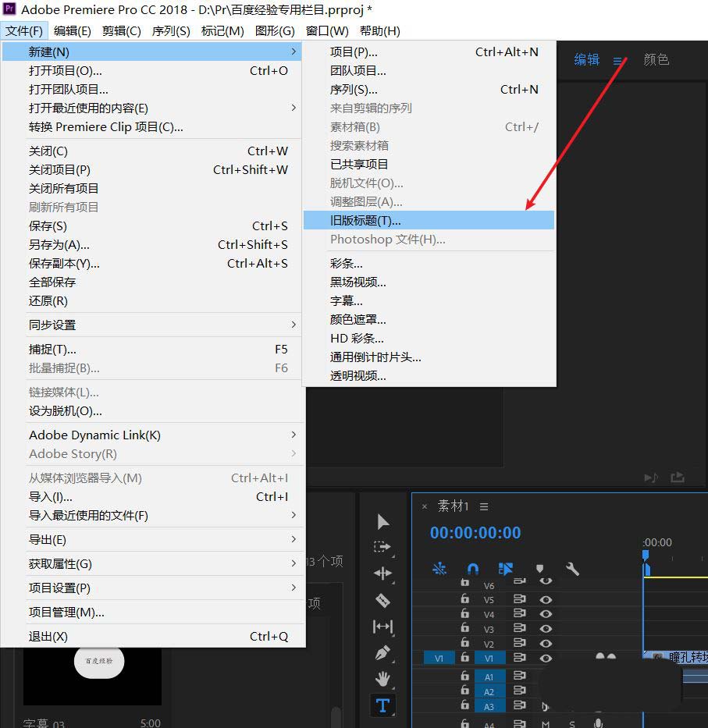This screenshot has height=728, width=708.
Task: Move the timeline playhead marker
Action: click(646, 555)
